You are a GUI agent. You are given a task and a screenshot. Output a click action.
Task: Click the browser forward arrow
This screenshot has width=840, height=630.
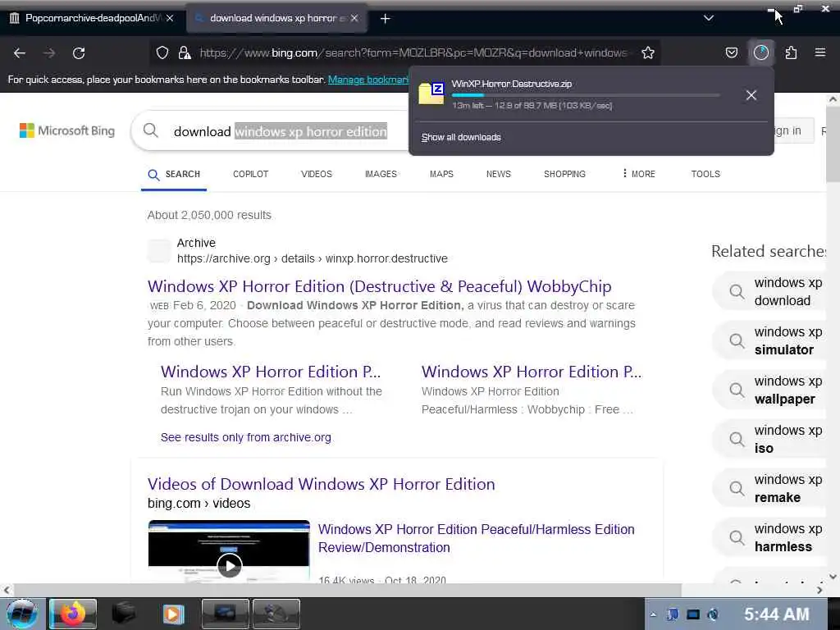49,53
